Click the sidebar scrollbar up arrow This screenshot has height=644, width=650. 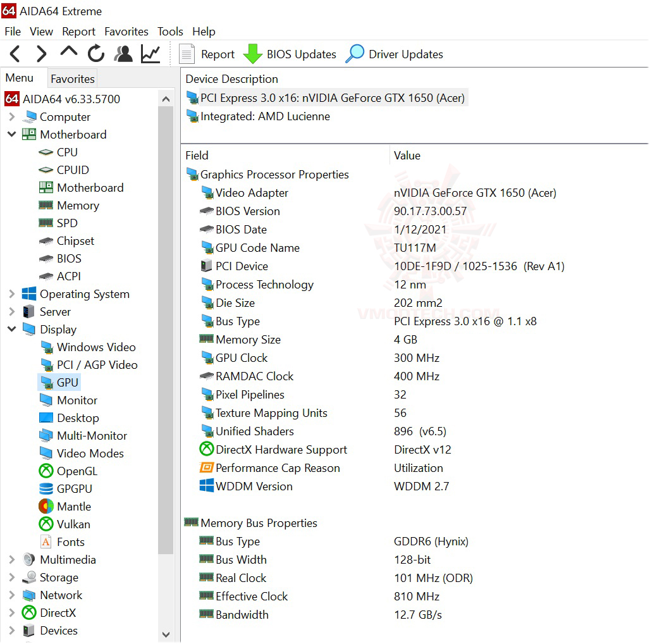[x=166, y=99]
